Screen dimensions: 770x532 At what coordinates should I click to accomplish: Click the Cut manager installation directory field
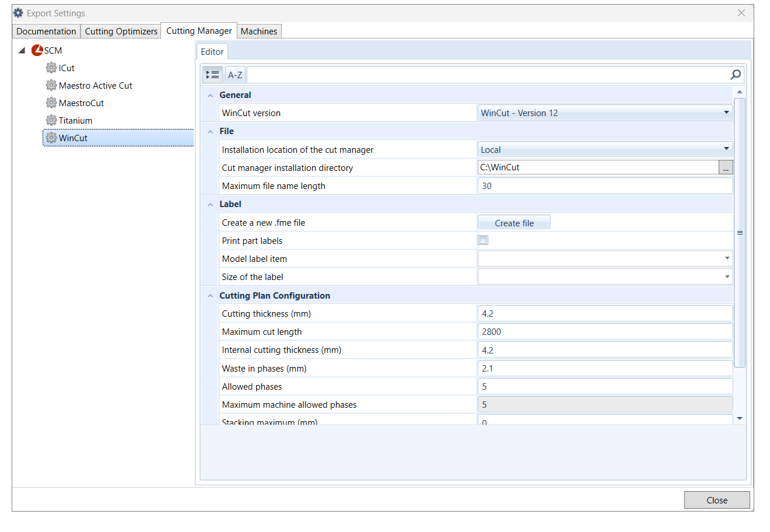(598, 167)
